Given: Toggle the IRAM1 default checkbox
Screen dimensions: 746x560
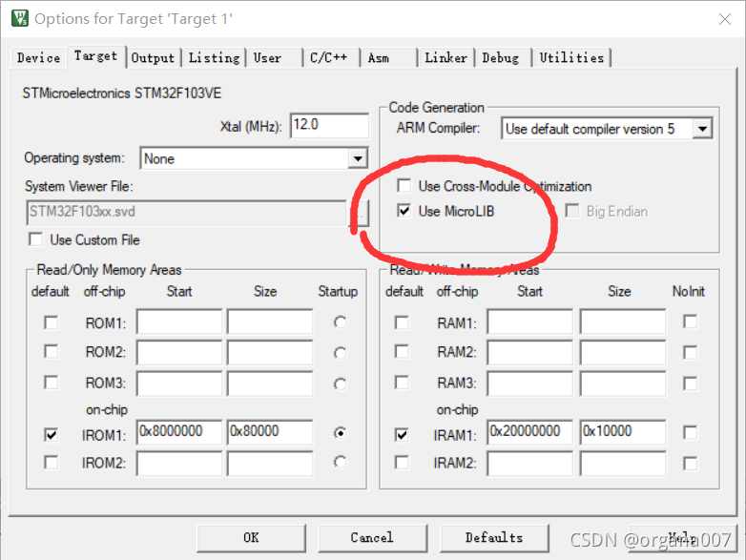Looking at the screenshot, I should [402, 434].
